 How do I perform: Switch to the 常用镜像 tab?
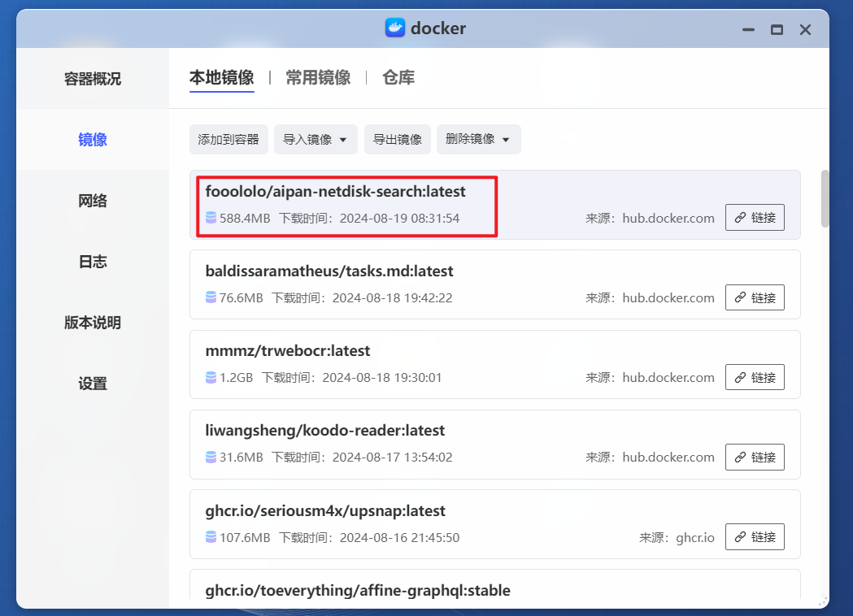pyautogui.click(x=317, y=78)
